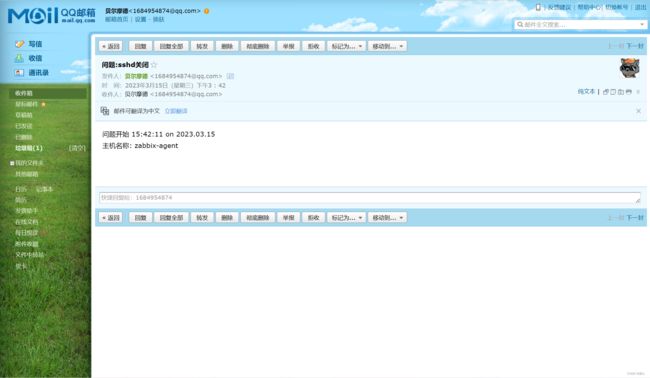The image size is (650, 378).
Task: Click into the mail search field
Action: click(x=580, y=24)
